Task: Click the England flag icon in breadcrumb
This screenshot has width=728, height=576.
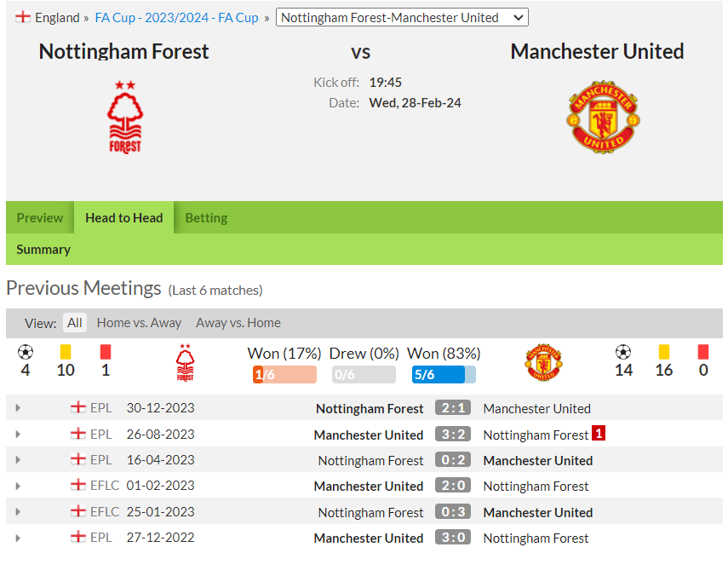Action: click(22, 17)
